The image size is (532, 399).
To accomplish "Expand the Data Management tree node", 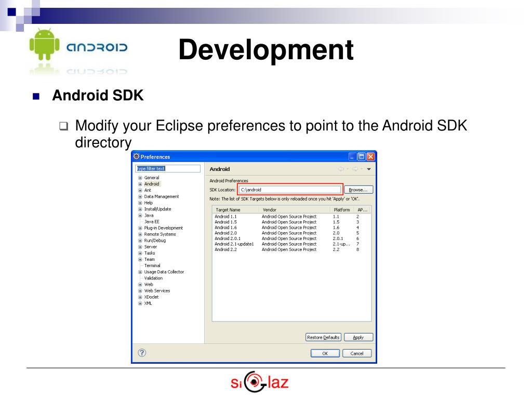I will click(x=140, y=196).
